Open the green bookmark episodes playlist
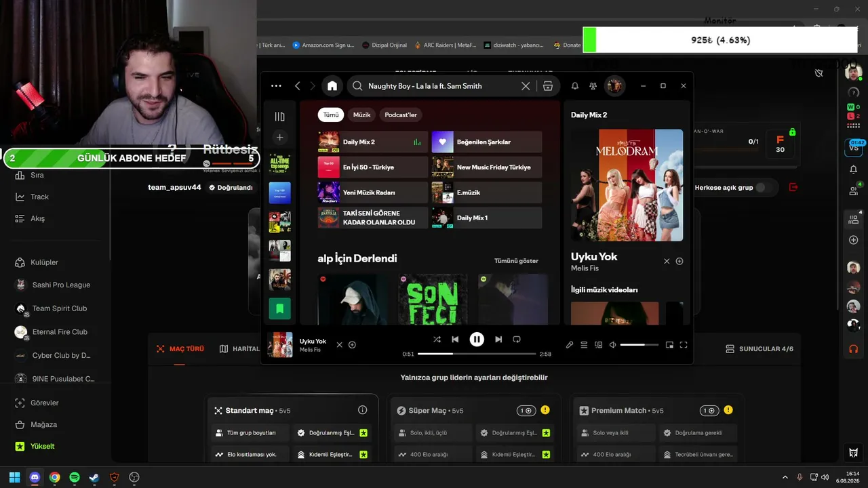868x488 pixels. pos(279,308)
